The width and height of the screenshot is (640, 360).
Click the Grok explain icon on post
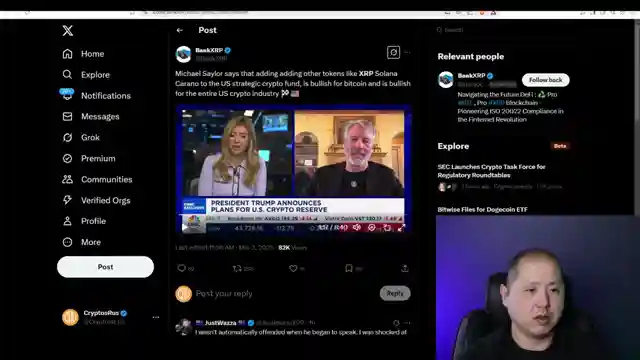click(x=393, y=52)
